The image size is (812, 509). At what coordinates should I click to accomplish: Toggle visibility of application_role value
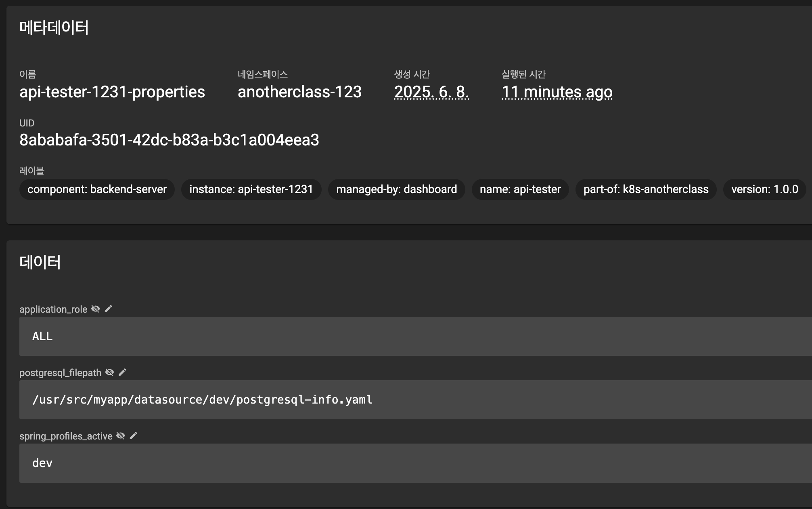click(95, 309)
